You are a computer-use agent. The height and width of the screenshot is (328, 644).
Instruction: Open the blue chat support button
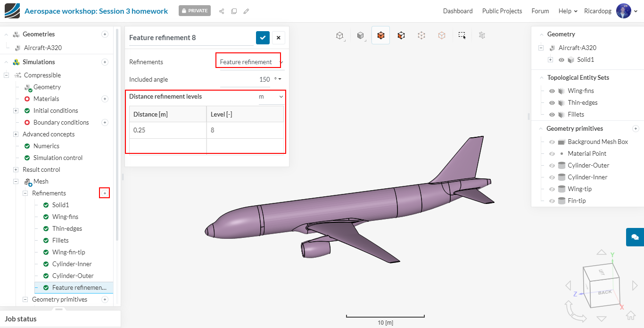coord(635,237)
